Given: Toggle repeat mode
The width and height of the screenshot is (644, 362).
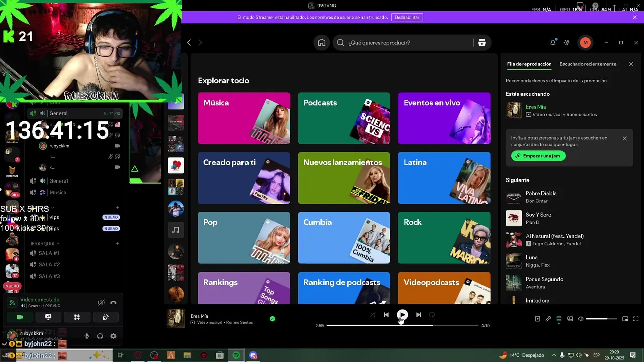Looking at the screenshot, I should click(x=432, y=315).
